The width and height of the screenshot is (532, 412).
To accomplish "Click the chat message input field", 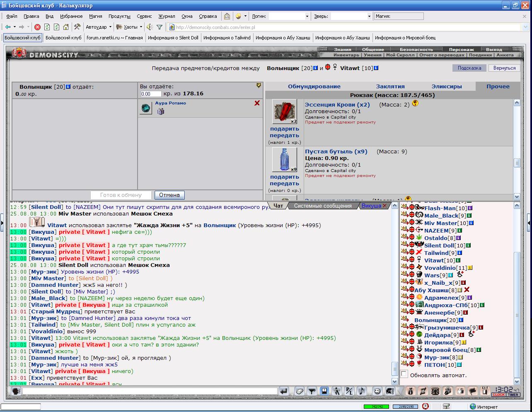I will click(150, 391).
